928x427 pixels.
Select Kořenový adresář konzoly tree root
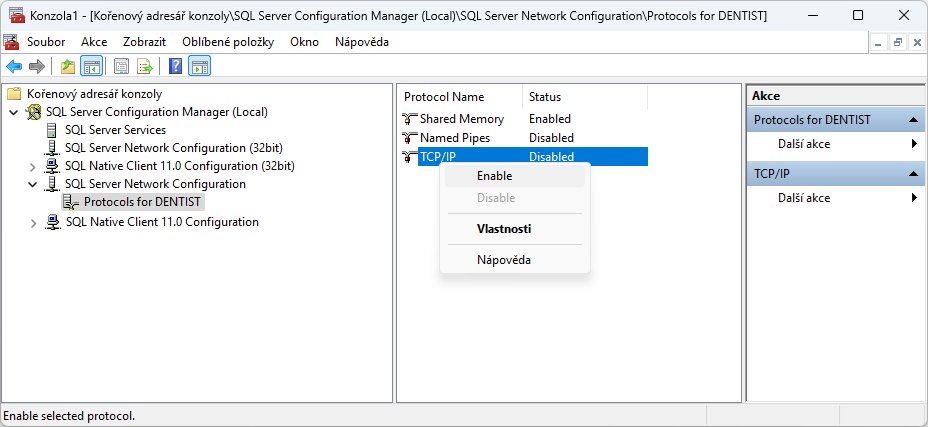[94, 94]
